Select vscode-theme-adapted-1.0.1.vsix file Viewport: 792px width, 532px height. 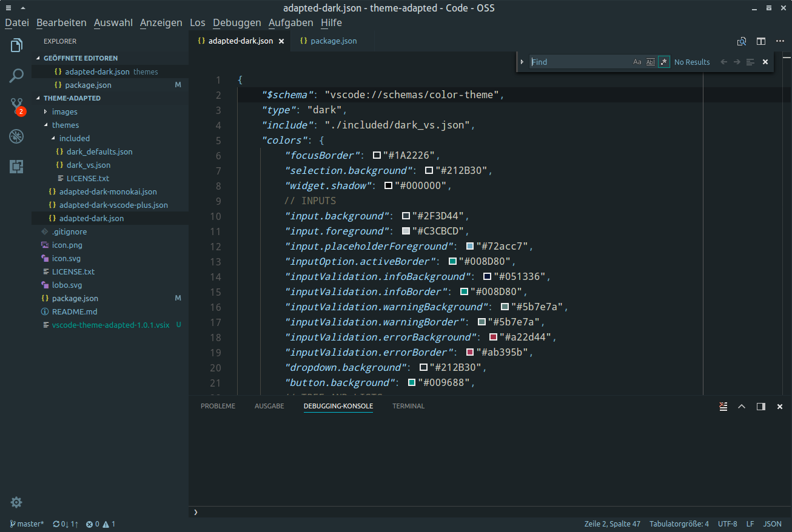[x=110, y=325]
